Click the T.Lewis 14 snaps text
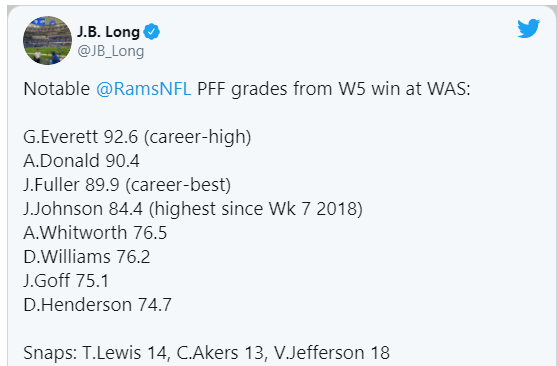This screenshot has width=557, height=366. (125, 353)
